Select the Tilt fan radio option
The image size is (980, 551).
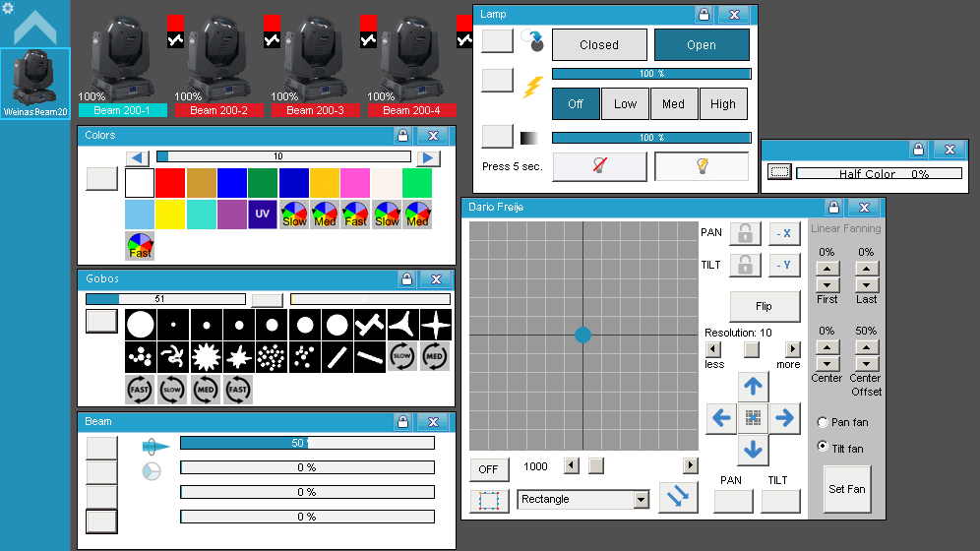(x=823, y=447)
